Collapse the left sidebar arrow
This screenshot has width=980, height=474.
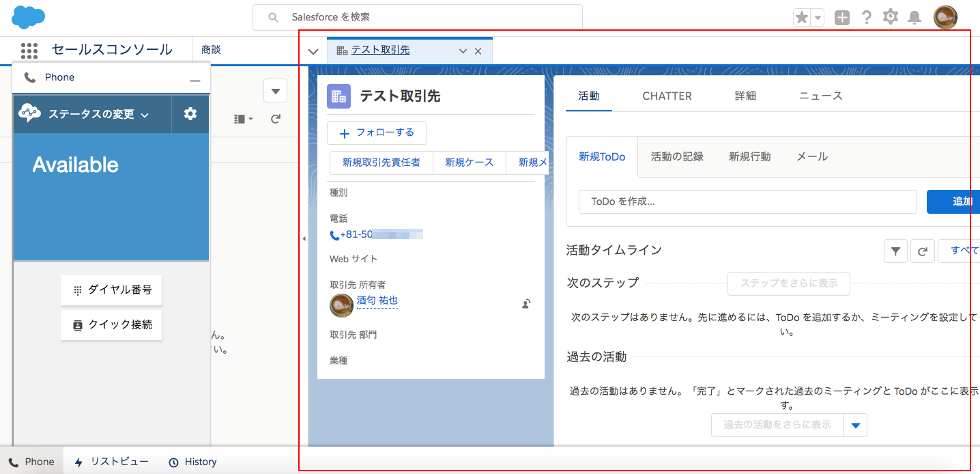pos(304,238)
